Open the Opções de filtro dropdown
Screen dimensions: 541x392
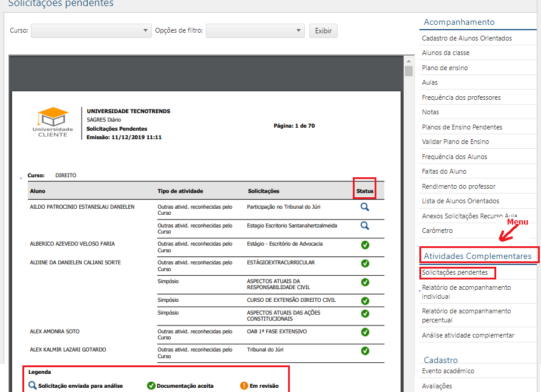(x=254, y=31)
